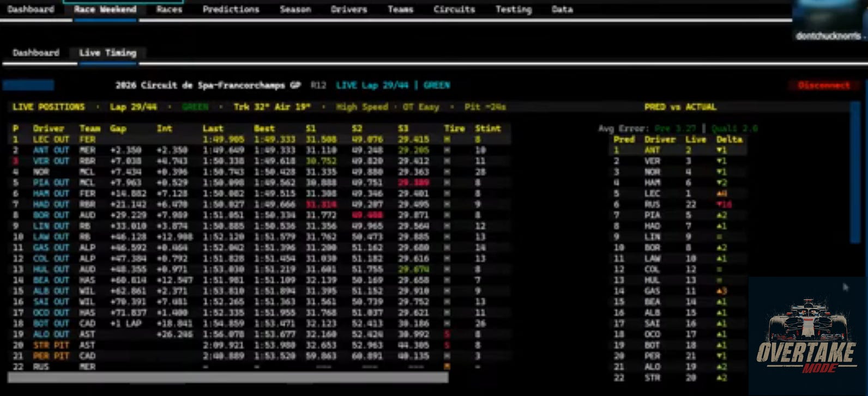Select the Live Timing sub-tab
The image size is (868, 396).
click(x=107, y=53)
